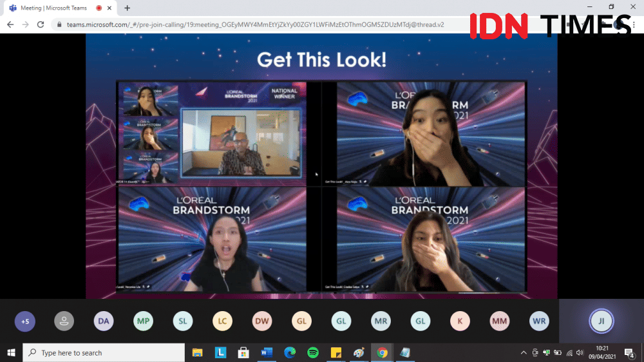The image size is (644, 362).
Task: Click the teams.microsoft.com address bar
Action: 258,24
